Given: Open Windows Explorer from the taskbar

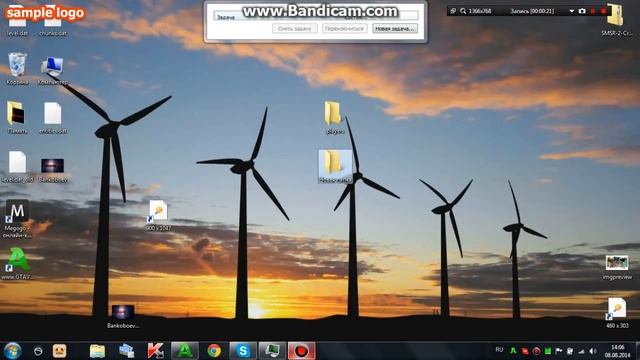Looking at the screenshot, I should tap(97, 351).
